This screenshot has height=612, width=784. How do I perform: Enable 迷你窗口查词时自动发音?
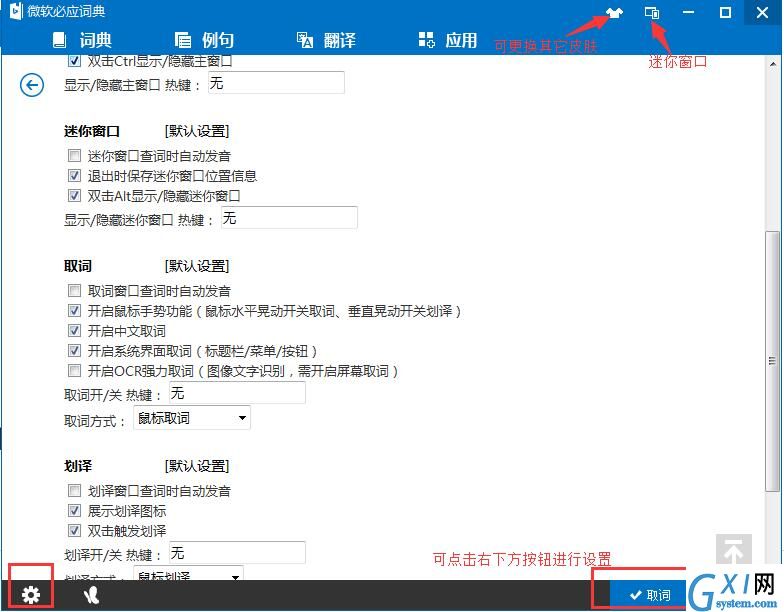[x=74, y=156]
